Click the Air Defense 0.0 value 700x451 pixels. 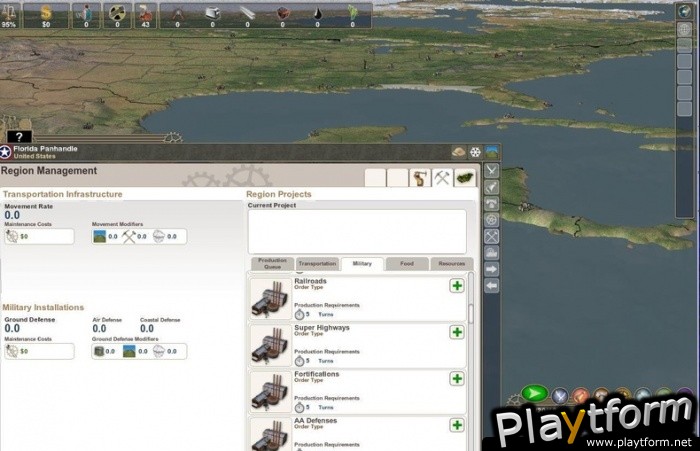coord(99,329)
